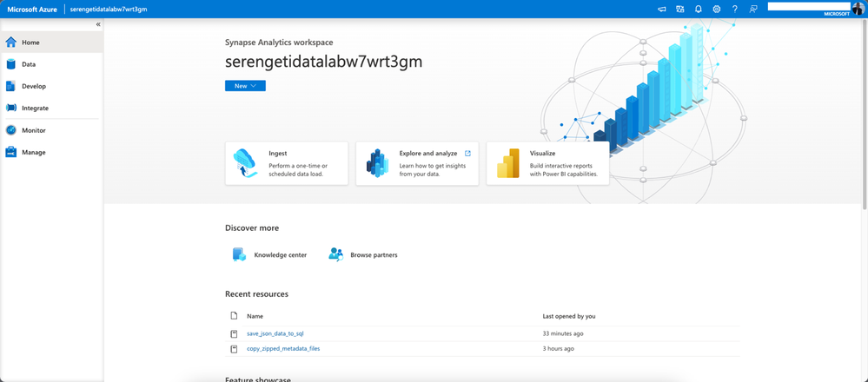Open the settings gear in header

[x=716, y=9]
